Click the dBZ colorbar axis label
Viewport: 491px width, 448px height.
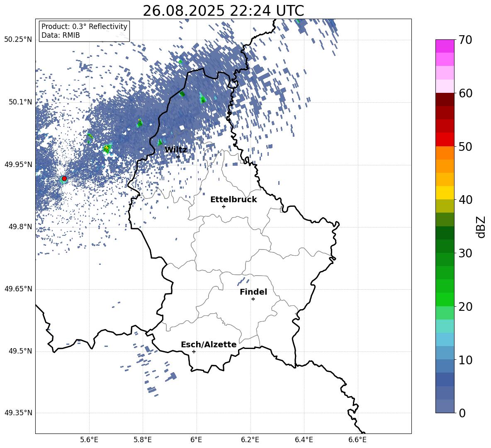tap(481, 227)
